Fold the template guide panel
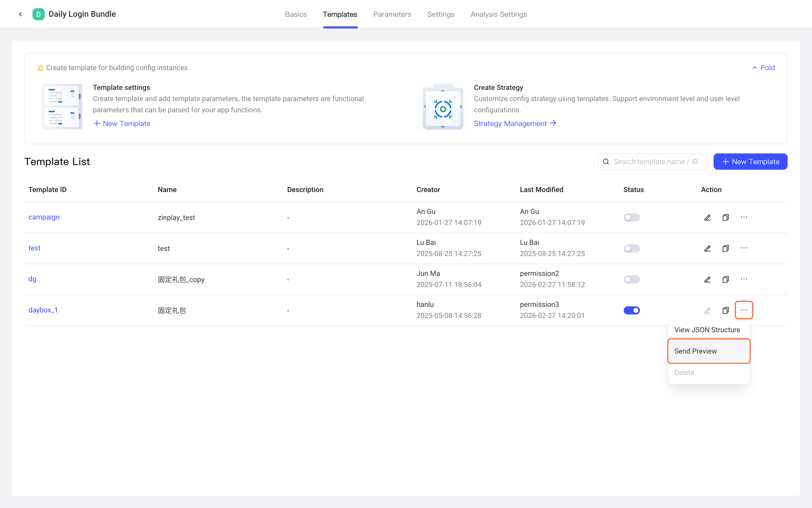This screenshot has width=812, height=508. 763,68
